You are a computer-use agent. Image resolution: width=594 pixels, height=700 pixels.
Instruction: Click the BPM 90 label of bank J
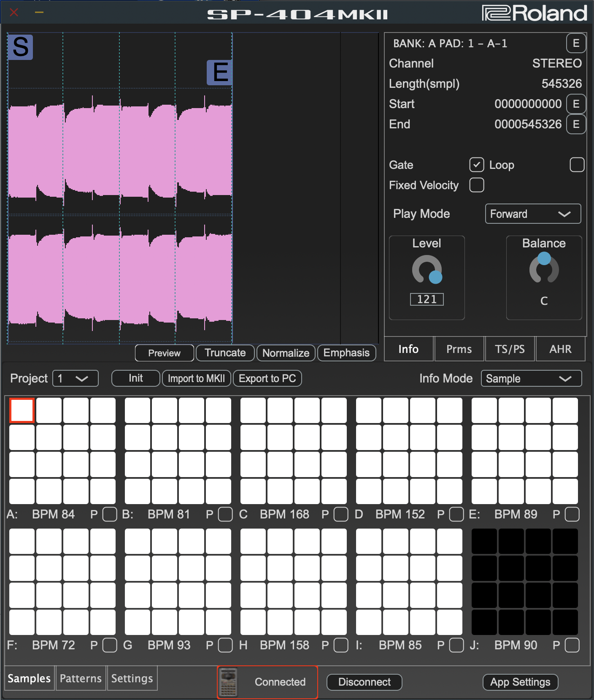516,645
